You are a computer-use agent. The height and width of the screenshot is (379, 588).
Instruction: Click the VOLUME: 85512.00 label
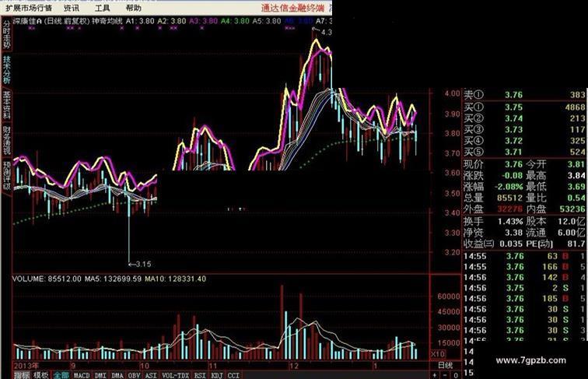pos(47,279)
